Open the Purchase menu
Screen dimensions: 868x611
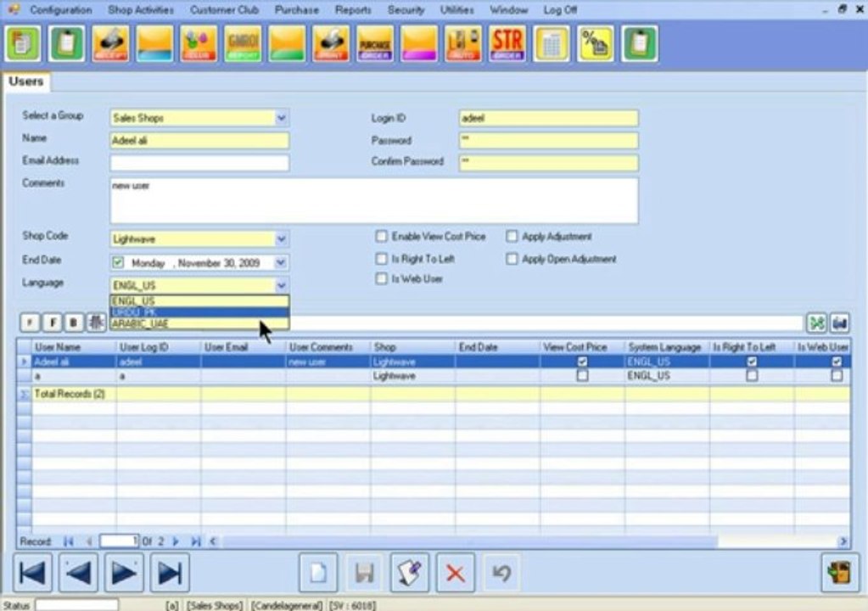coord(297,10)
